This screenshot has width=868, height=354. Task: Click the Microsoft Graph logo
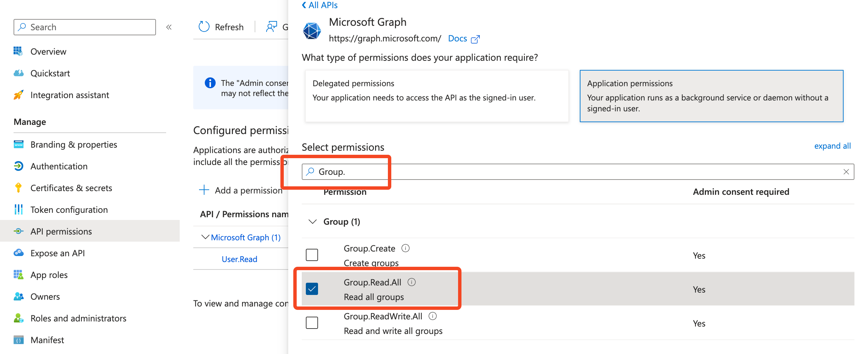pyautogui.click(x=312, y=31)
